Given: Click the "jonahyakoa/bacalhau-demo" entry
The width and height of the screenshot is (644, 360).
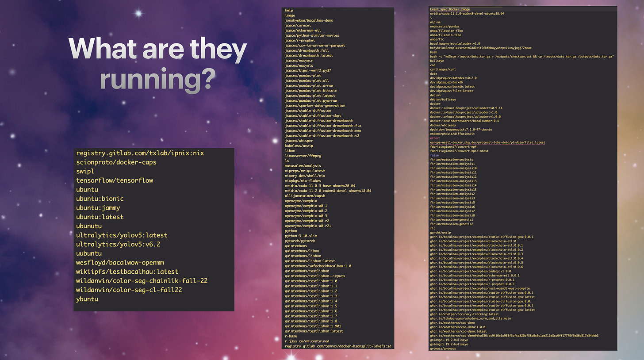Looking at the screenshot, I should click(309, 20).
